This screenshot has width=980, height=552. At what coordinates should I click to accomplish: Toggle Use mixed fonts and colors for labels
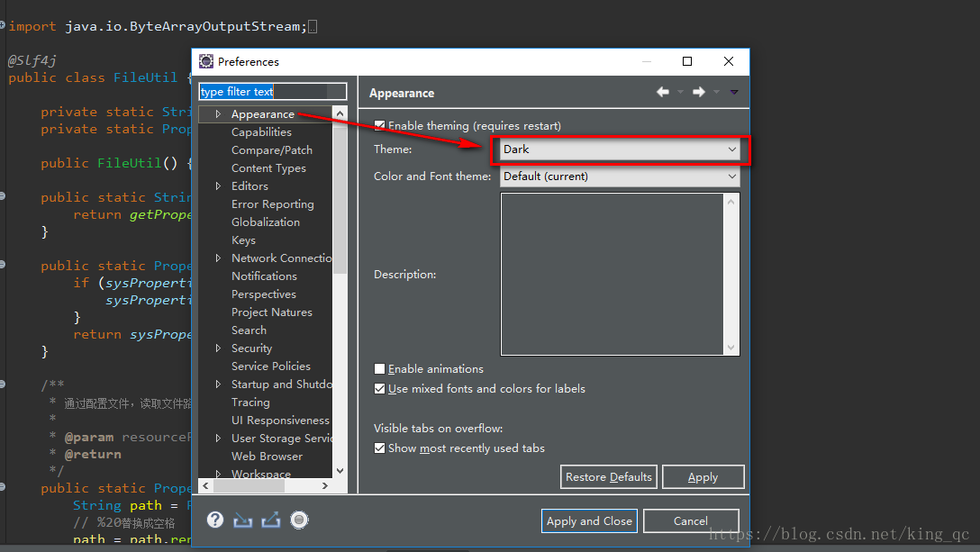pos(379,389)
